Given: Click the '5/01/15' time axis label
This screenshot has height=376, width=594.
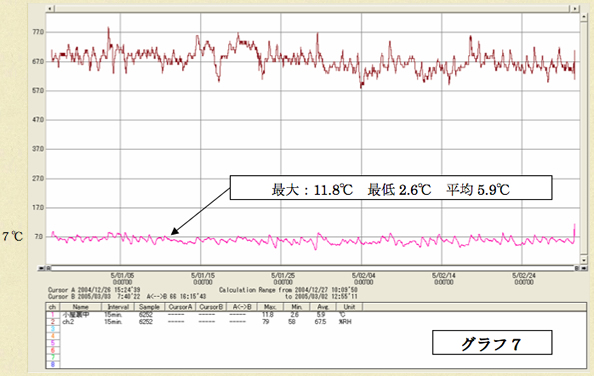Looking at the screenshot, I should (203, 276).
